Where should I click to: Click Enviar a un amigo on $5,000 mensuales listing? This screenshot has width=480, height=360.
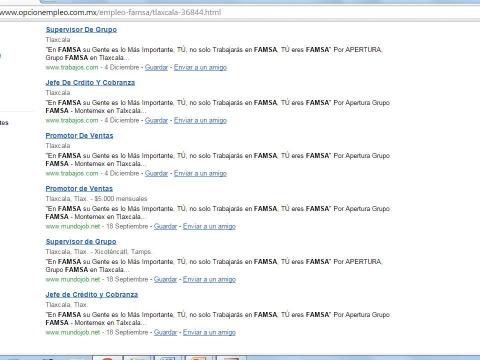coord(209,226)
